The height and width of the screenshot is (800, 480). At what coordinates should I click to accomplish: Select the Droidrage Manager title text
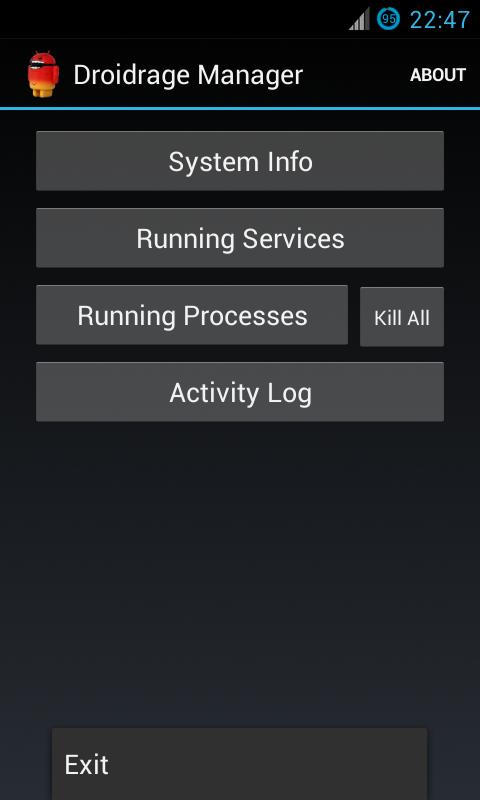[188, 75]
